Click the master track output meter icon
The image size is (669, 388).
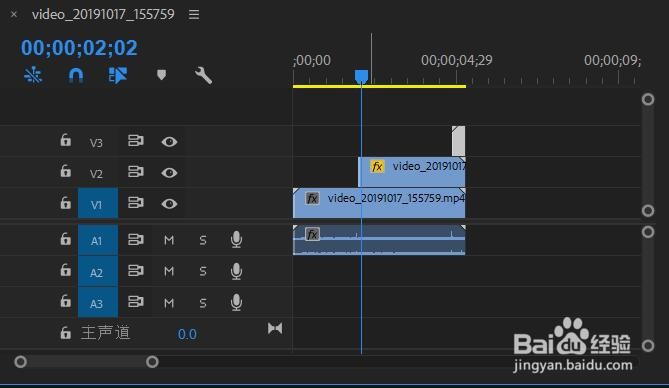coord(275,328)
